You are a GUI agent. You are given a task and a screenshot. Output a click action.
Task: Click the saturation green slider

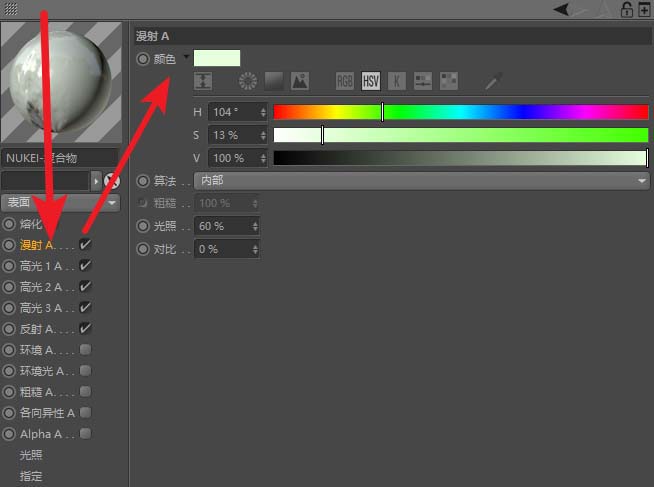[x=461, y=135]
